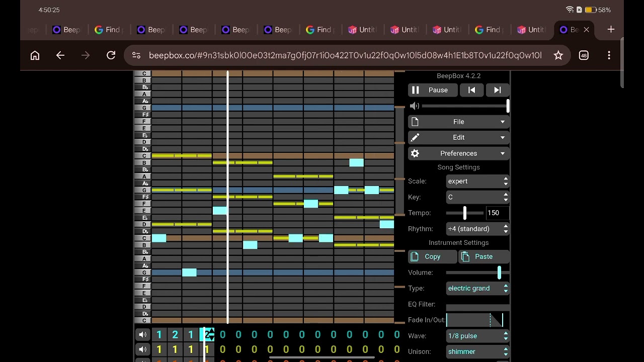Jump to the previous bar
The image size is (644, 362).
471,90
